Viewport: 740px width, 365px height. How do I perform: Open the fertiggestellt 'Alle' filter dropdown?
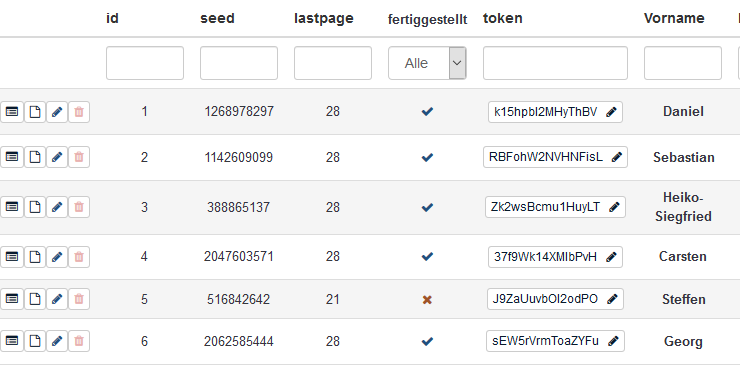point(427,63)
